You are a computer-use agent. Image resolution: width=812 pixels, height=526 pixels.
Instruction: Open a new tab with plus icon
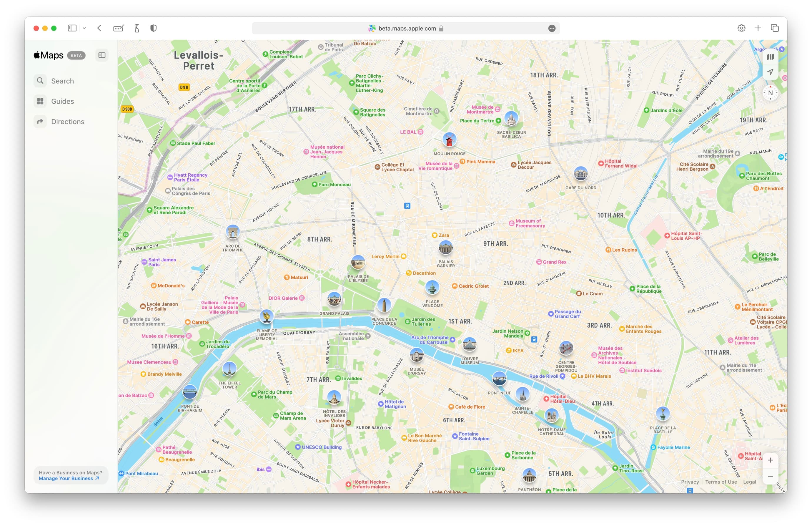coord(758,28)
